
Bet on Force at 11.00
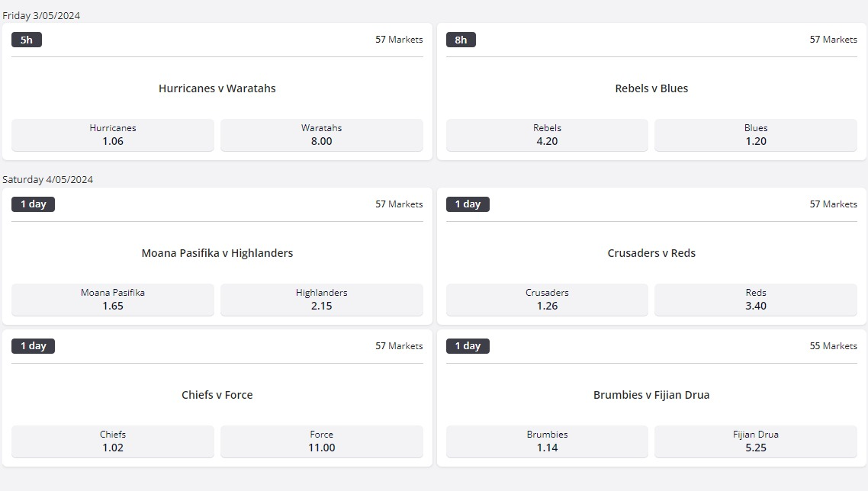coord(321,441)
